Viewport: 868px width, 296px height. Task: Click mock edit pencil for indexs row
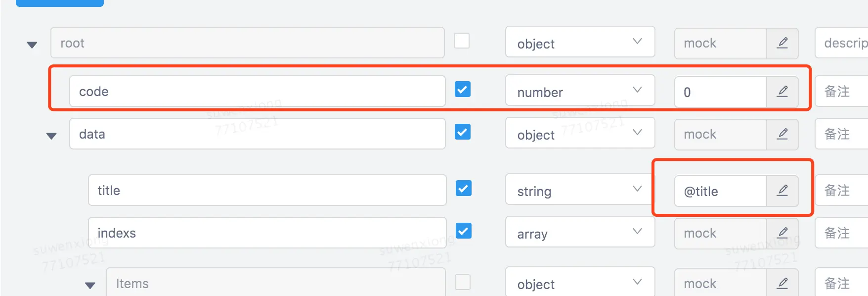pos(782,233)
